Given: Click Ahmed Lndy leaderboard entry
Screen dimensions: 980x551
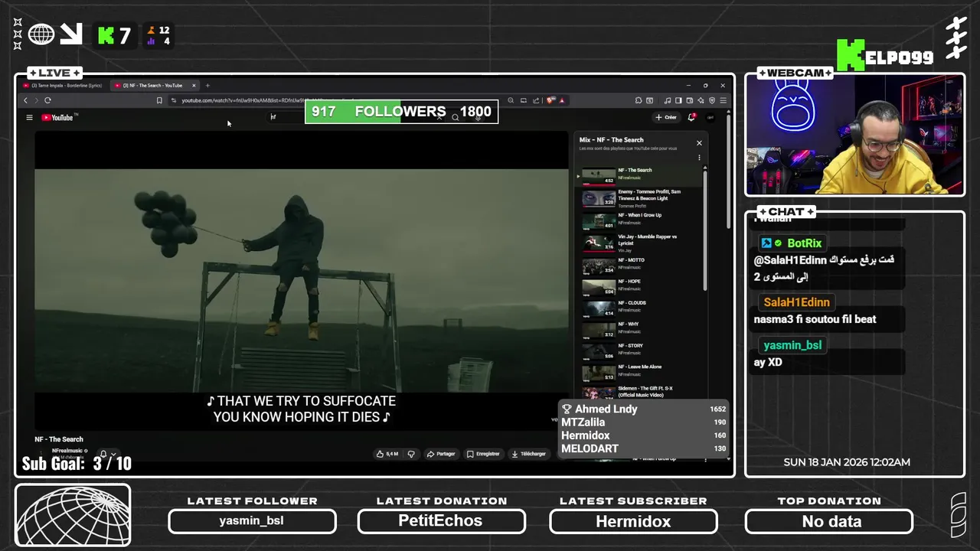Looking at the screenshot, I should [644, 409].
